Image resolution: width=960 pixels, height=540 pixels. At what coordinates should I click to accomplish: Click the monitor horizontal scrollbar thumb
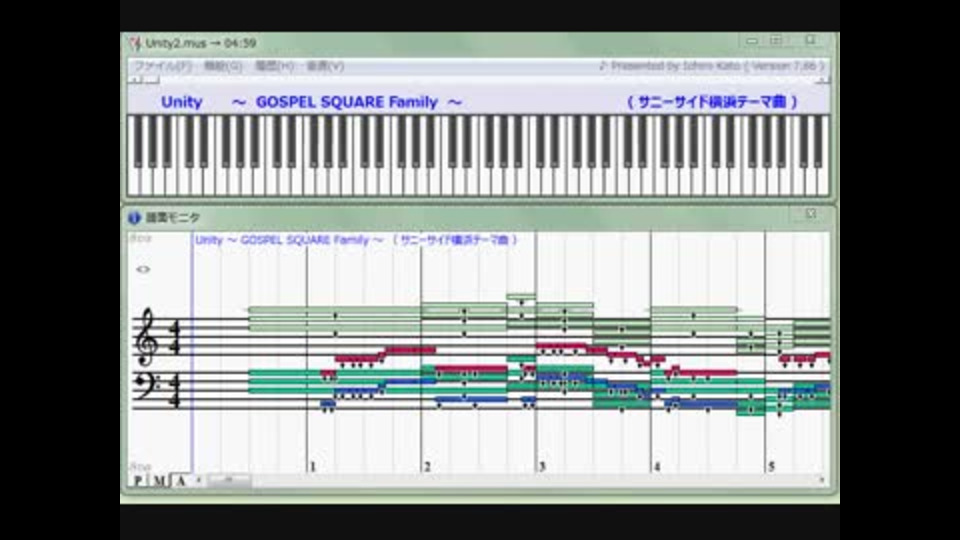click(x=228, y=481)
